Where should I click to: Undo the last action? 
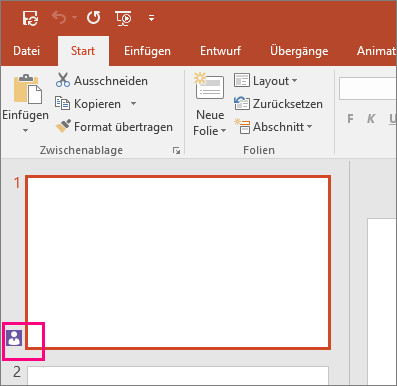[59, 18]
